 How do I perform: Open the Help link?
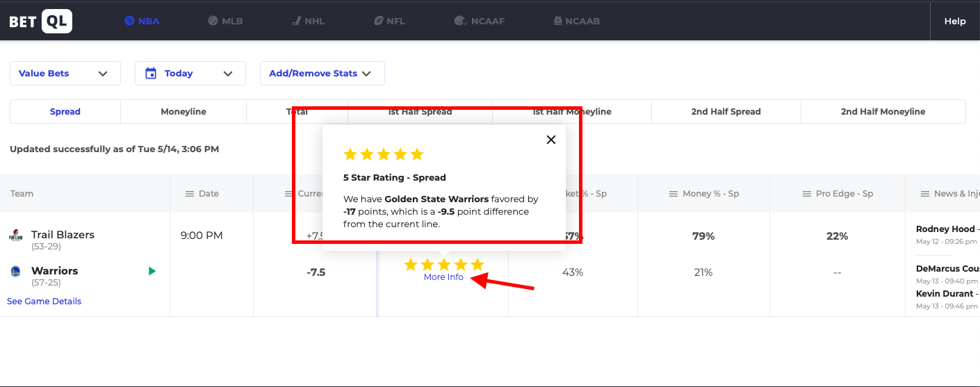pos(955,21)
